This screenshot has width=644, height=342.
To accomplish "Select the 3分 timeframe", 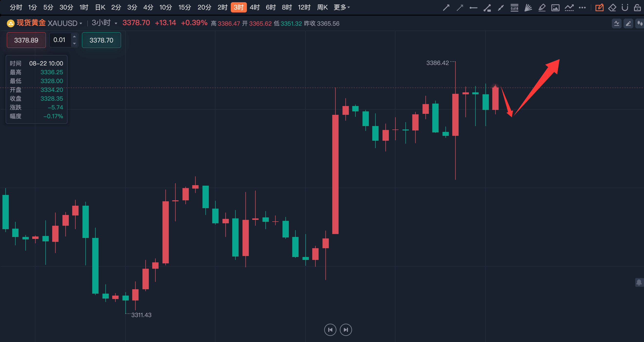I will pyautogui.click(x=132, y=8).
